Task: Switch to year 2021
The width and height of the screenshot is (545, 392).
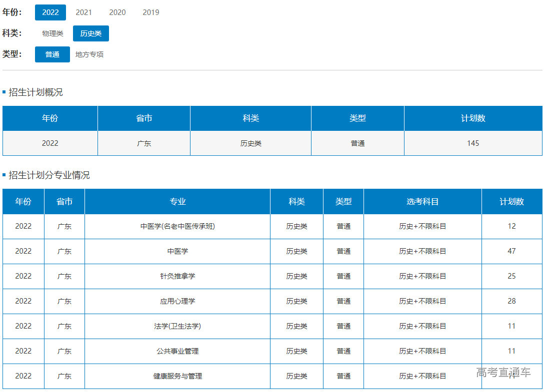Action: [83, 12]
